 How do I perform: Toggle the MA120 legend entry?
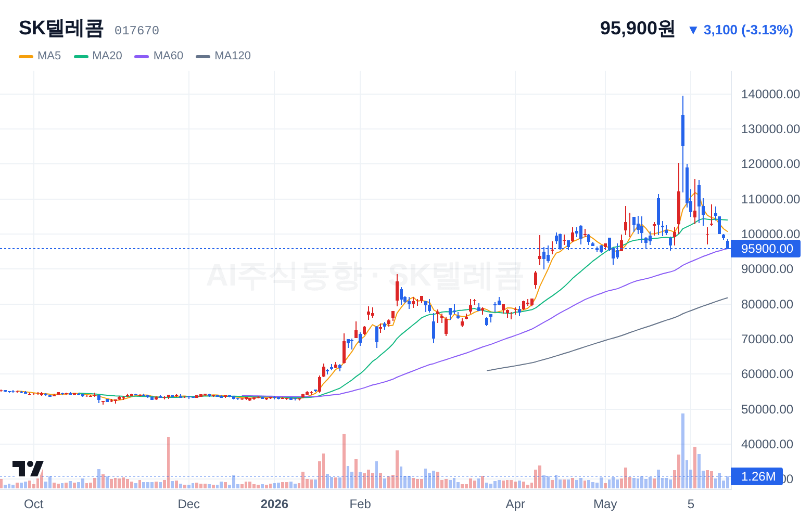click(223, 56)
